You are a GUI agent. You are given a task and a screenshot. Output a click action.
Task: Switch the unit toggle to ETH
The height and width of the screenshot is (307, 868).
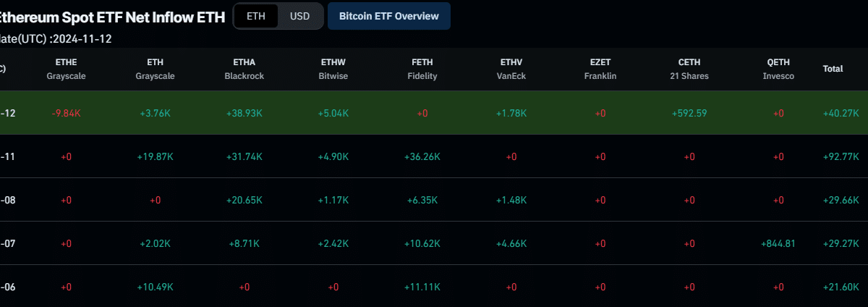255,16
